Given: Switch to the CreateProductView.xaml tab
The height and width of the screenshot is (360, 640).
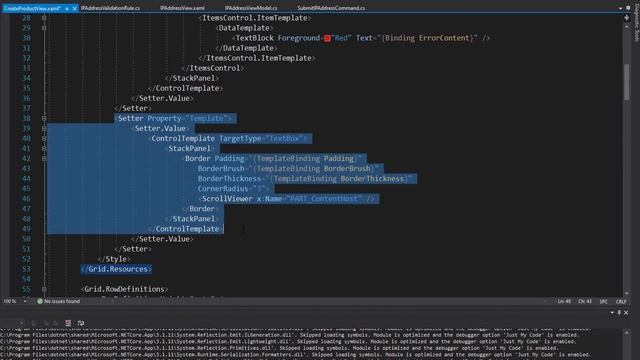Looking at the screenshot, I should point(32,8).
